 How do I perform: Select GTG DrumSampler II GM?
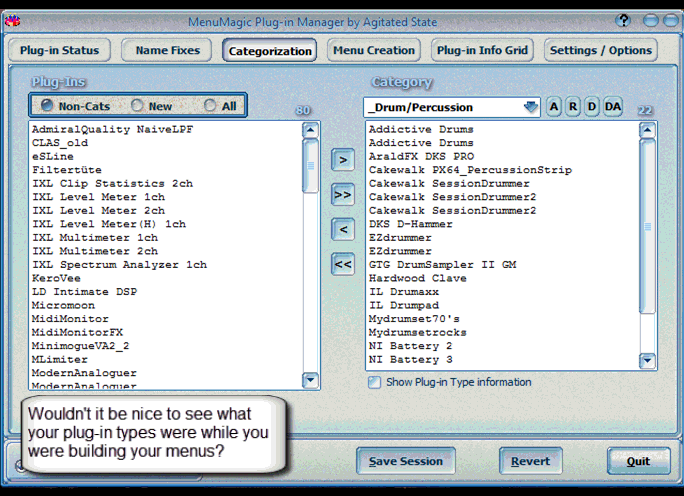coord(442,265)
